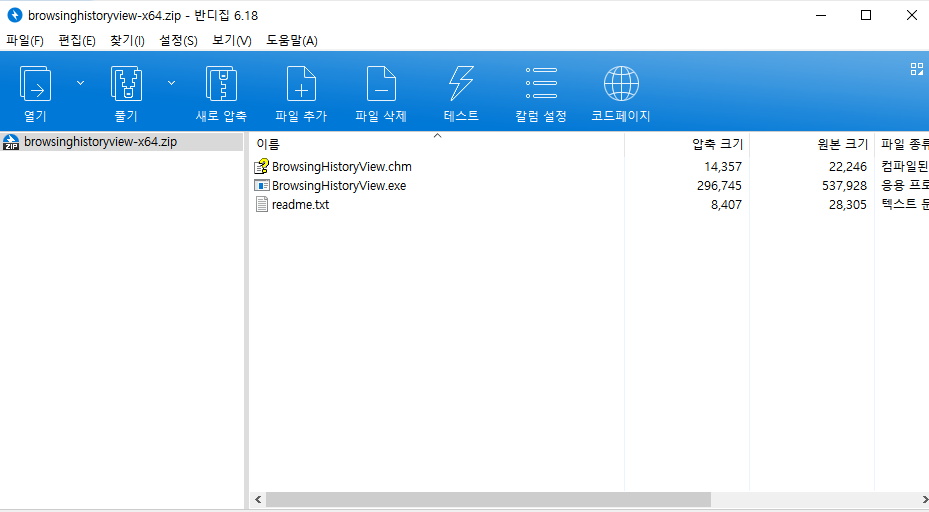Click the Open (열기) toolbar icon
The height and width of the screenshot is (512, 929).
point(35,84)
